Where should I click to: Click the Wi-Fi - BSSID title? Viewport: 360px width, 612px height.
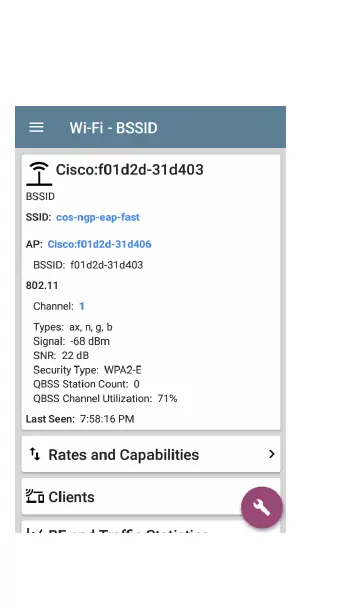coord(114,128)
